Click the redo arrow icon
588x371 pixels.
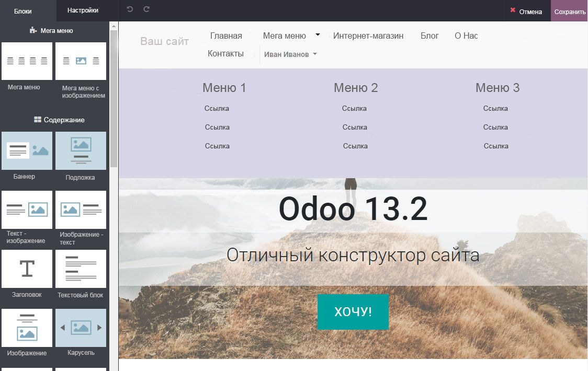(146, 9)
